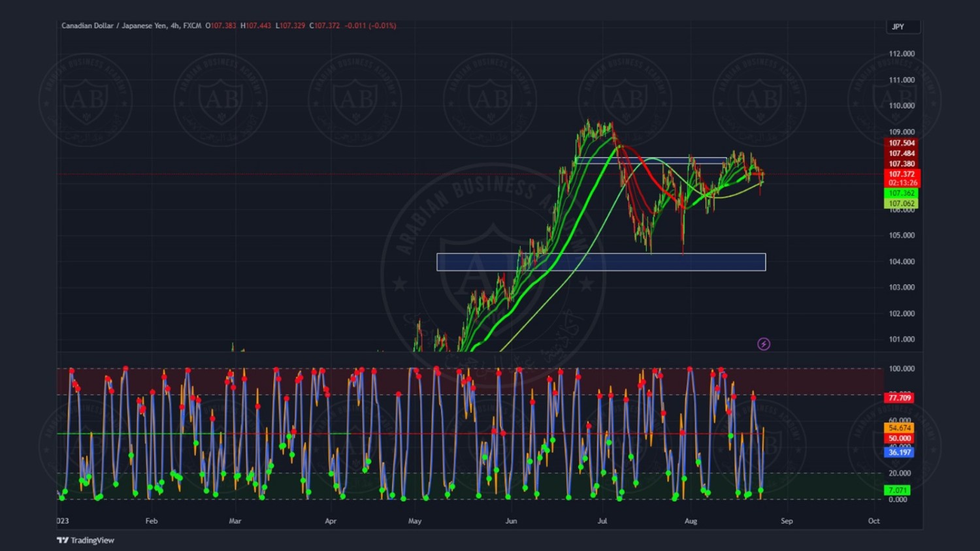
Task: Open the JPY currency selector
Action: coord(903,27)
